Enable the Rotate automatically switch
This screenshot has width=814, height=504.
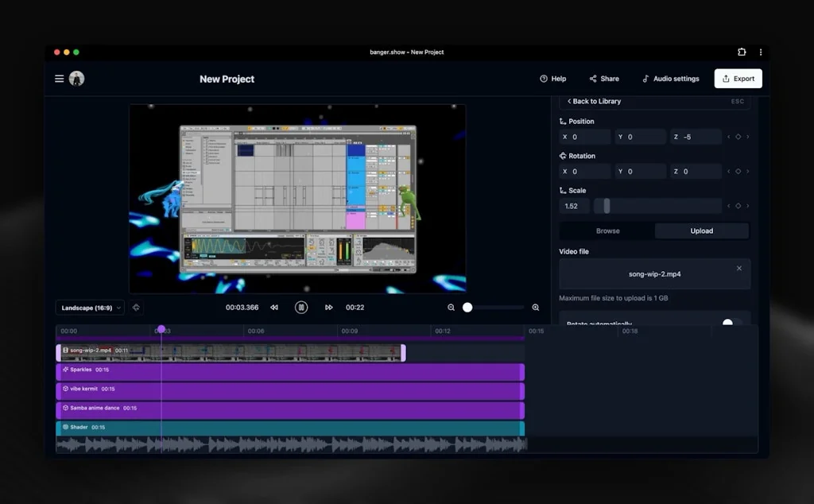click(x=728, y=323)
